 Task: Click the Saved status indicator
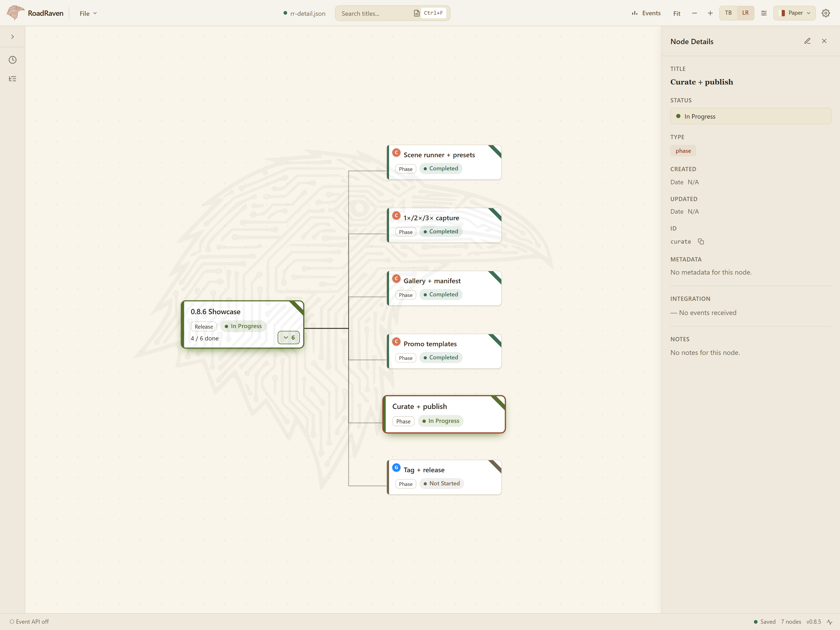pyautogui.click(x=764, y=622)
